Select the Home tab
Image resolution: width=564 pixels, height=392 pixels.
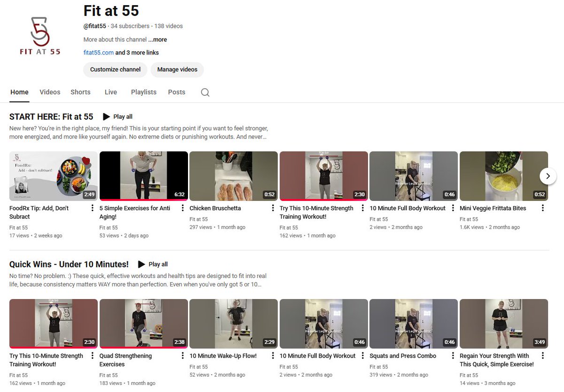[19, 92]
